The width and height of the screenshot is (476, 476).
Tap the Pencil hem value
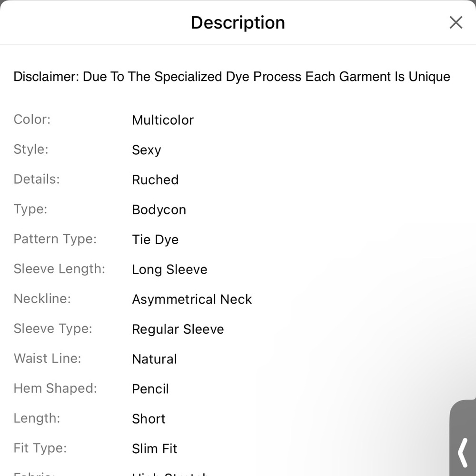tap(150, 389)
